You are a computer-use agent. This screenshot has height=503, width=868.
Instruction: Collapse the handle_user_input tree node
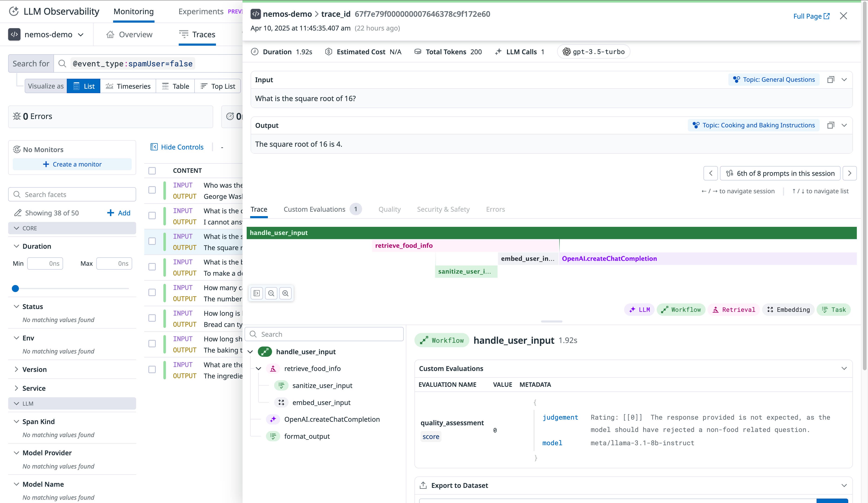[x=250, y=352]
